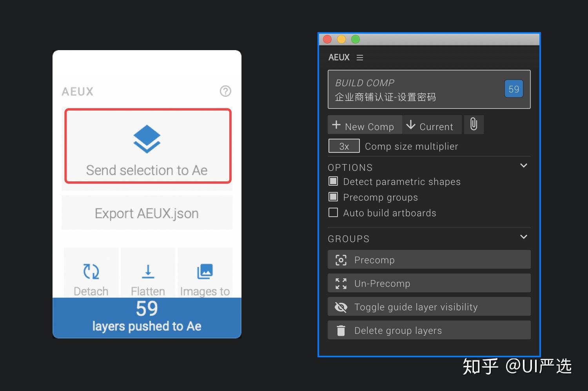Click the Un-Precomp expand-arrows icon

[341, 283]
